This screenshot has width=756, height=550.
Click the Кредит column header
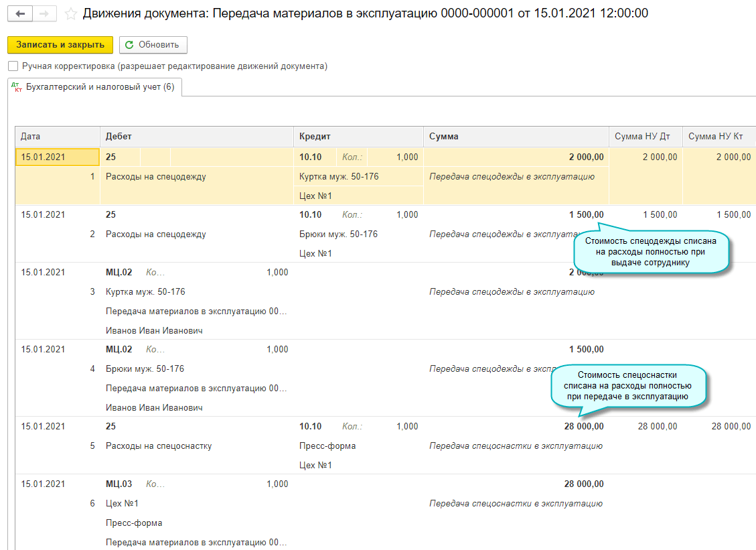[x=358, y=137]
